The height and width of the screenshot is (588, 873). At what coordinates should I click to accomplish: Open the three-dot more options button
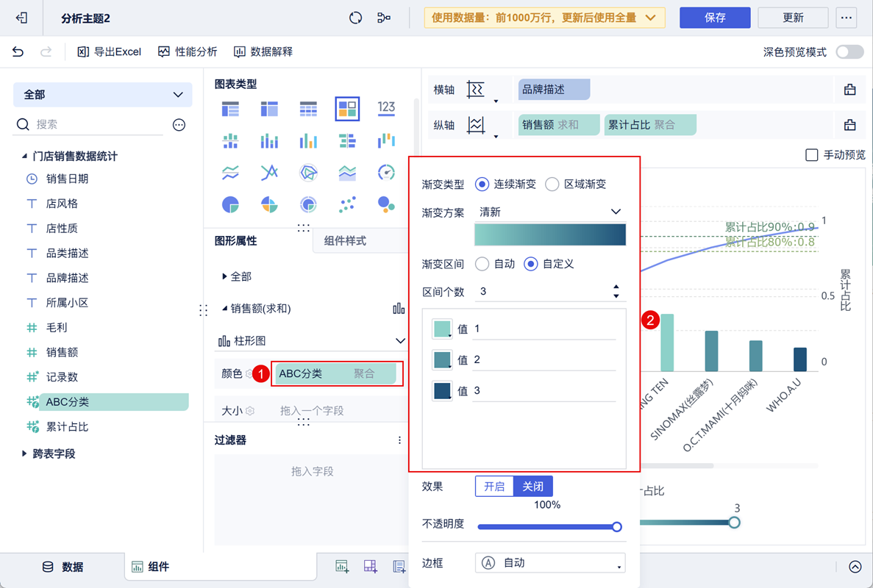click(x=847, y=18)
